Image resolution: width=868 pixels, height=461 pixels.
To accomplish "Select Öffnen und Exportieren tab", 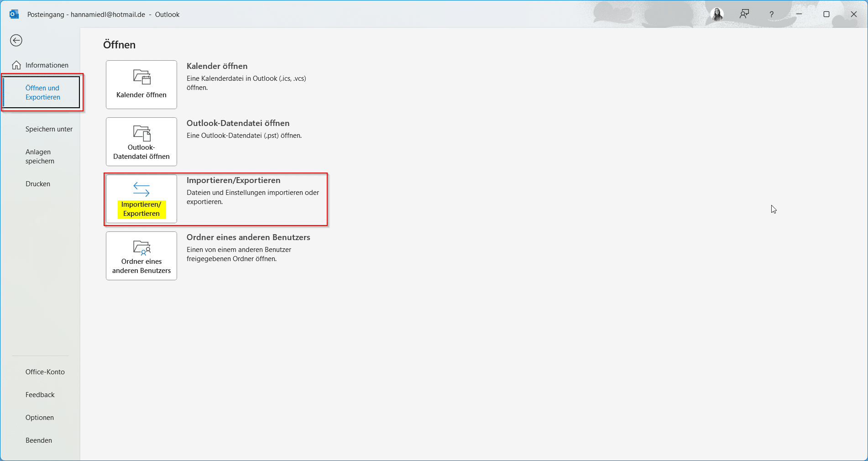I will [42, 93].
